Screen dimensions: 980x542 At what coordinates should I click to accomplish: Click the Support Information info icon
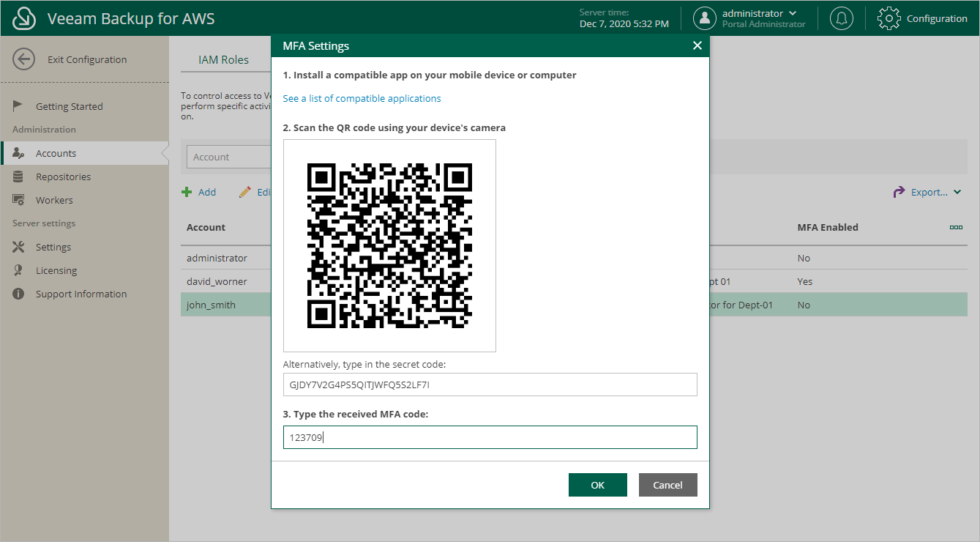18,294
